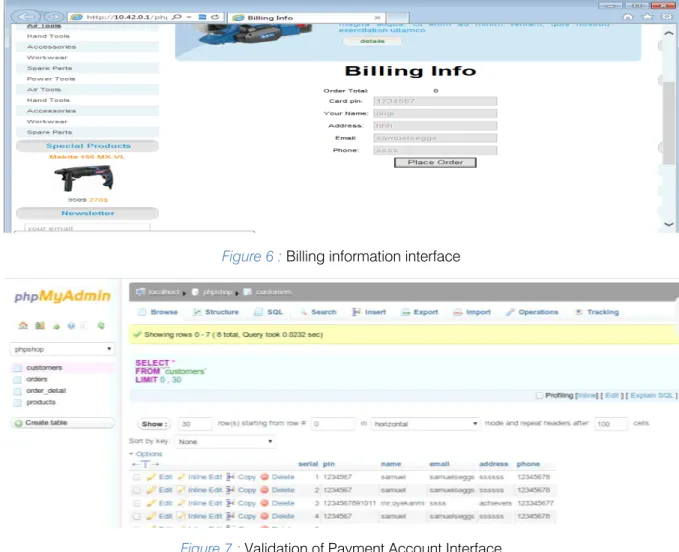
Task: Click the Phone input field
Action: [x=435, y=150]
